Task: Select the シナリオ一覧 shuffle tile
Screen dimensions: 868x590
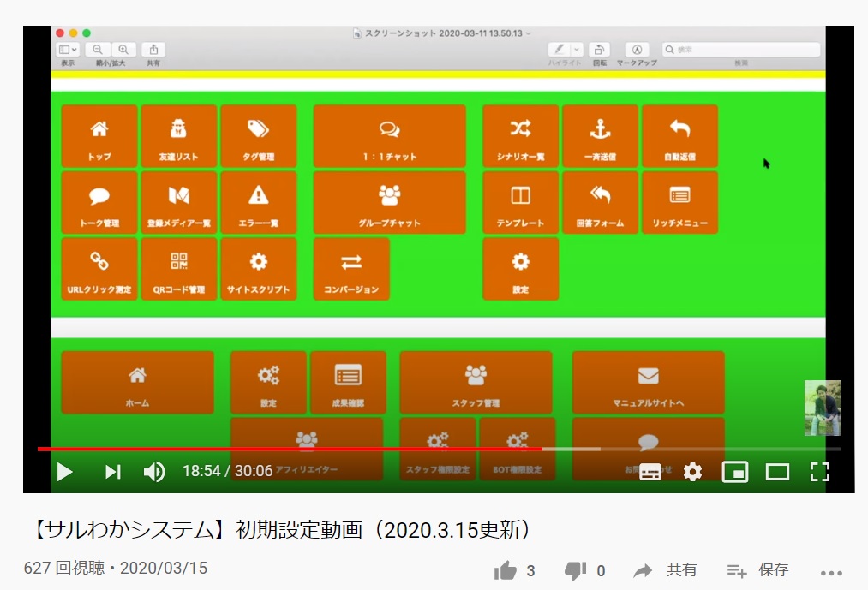Action: pos(520,136)
